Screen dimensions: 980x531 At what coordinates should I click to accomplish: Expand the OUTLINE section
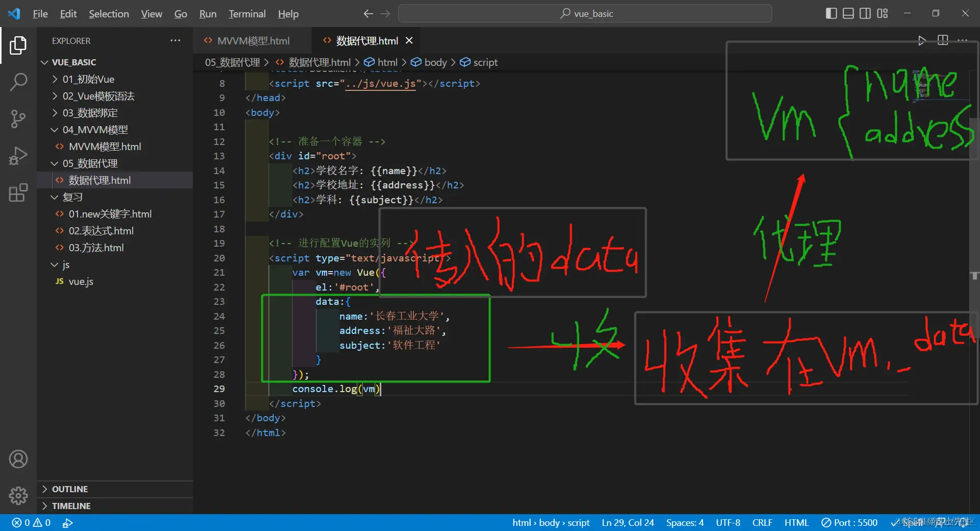tap(115, 489)
